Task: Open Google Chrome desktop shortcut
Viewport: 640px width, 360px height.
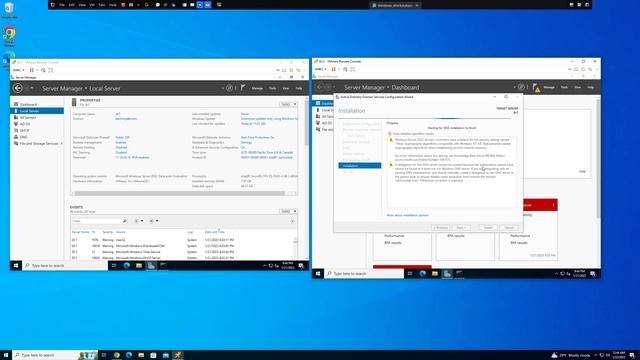Action: (x=9, y=36)
